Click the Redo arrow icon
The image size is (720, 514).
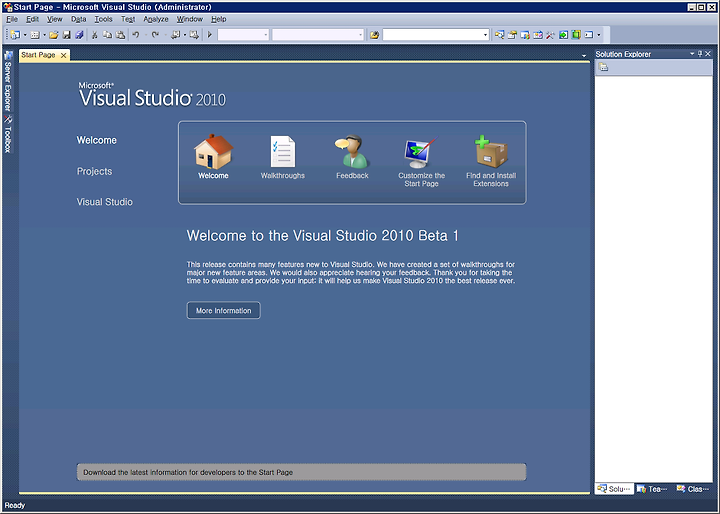click(x=155, y=35)
